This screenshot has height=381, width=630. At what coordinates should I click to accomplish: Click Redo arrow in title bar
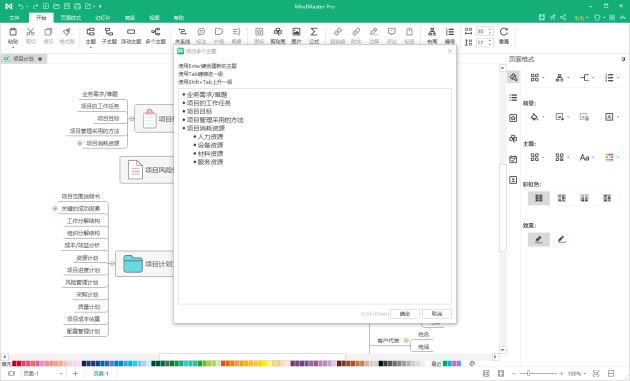pyautogui.click(x=35, y=6)
